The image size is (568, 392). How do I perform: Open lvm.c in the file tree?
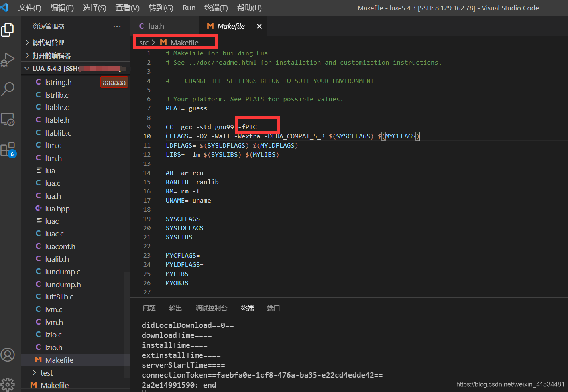[53, 309]
